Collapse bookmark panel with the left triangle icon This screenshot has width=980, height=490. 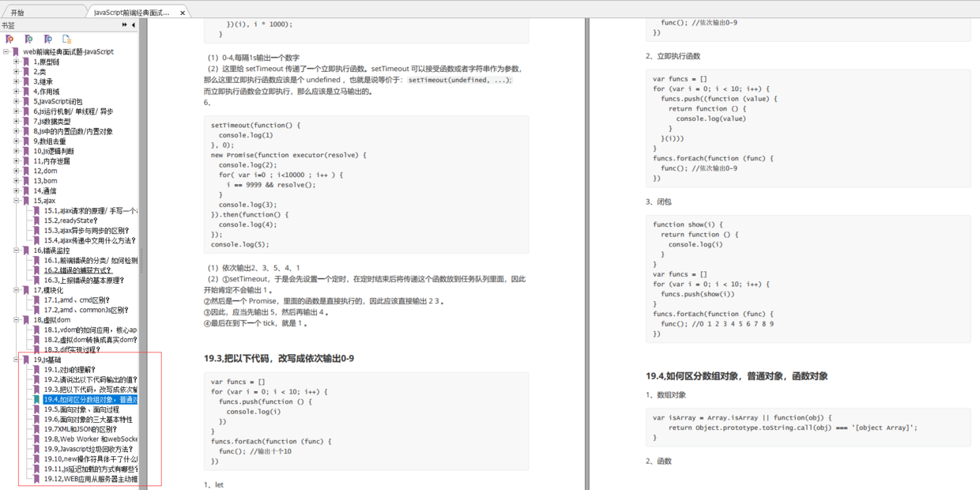[x=134, y=25]
